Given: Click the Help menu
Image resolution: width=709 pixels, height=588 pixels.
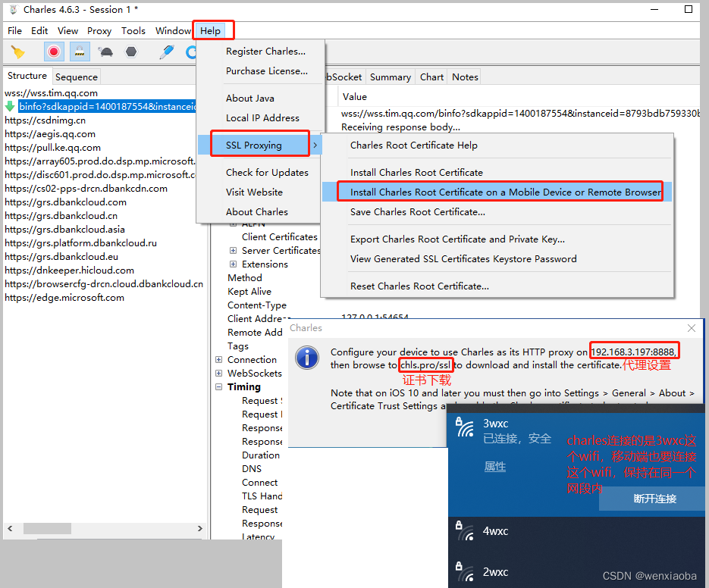Looking at the screenshot, I should click(x=210, y=31).
